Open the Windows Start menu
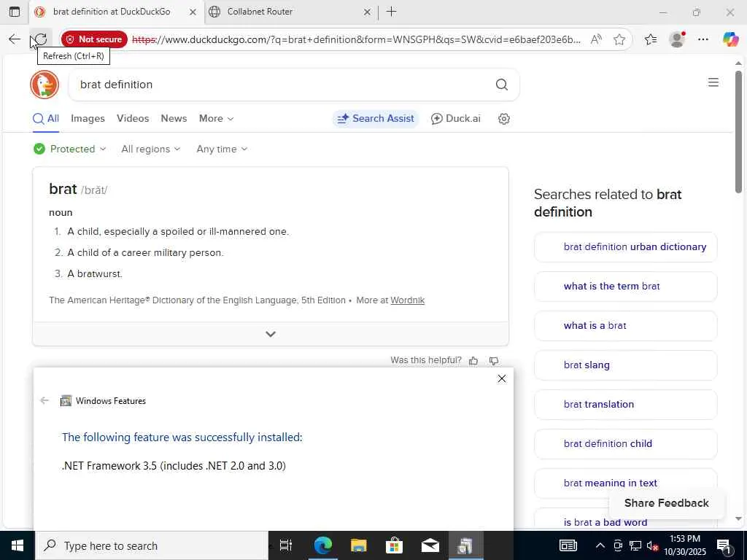The image size is (747, 560). [18, 545]
